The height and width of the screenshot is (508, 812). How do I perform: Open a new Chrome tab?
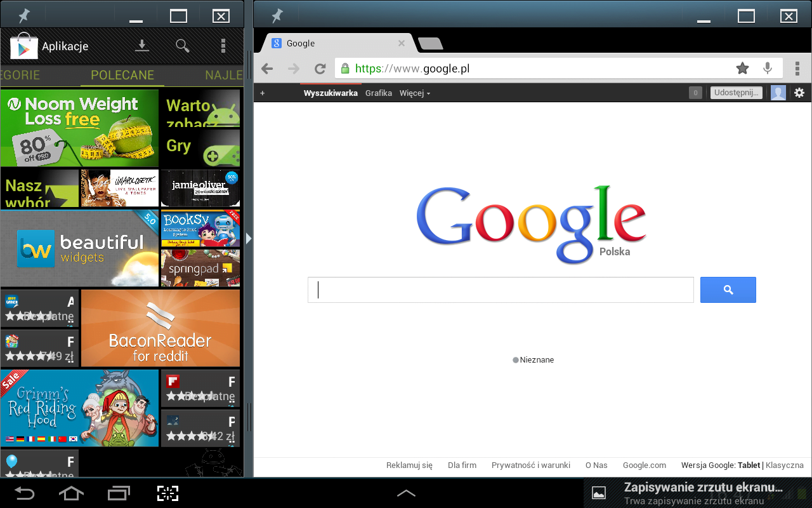point(431,43)
